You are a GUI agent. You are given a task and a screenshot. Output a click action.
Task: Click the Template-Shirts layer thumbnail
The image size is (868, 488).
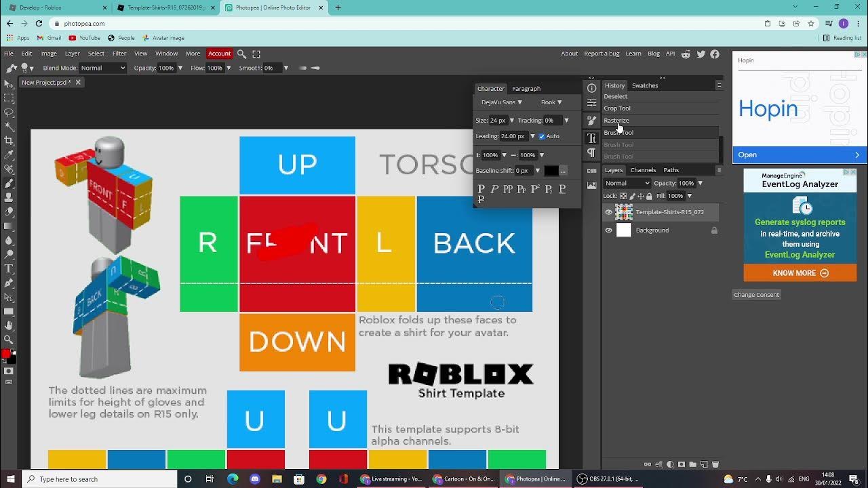coord(623,212)
